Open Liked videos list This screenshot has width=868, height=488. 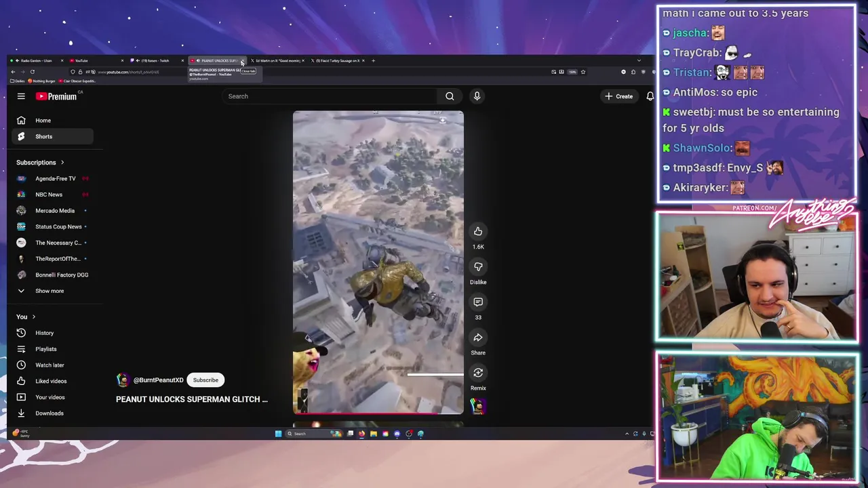click(53, 381)
